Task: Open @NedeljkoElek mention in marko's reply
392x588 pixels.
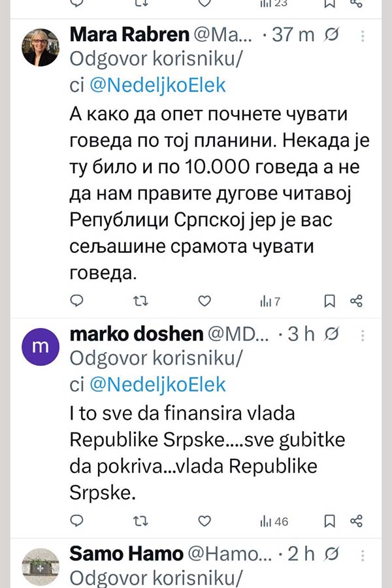Action: pos(157,384)
